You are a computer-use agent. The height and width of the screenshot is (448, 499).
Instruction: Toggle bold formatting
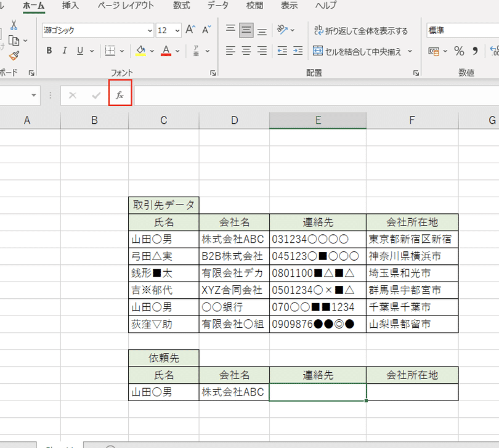[x=49, y=51]
